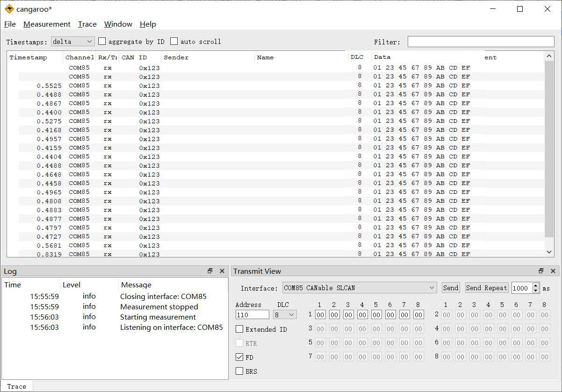Float the Transmit View panel
This screenshot has width=562, height=392.
pyautogui.click(x=541, y=271)
